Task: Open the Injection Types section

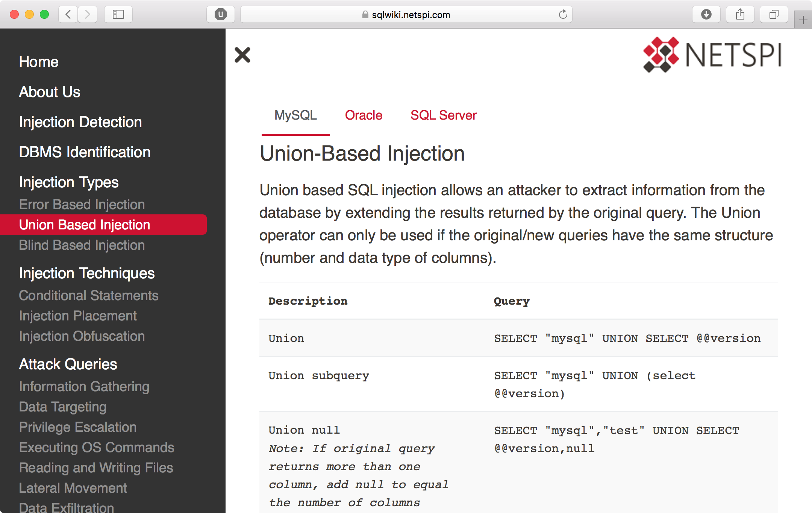Action: coord(69,182)
